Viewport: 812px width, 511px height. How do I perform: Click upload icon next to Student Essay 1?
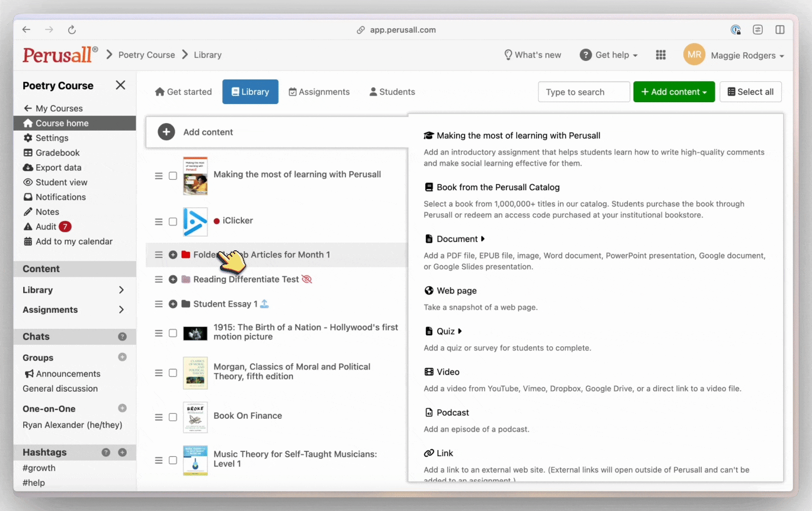click(x=265, y=304)
